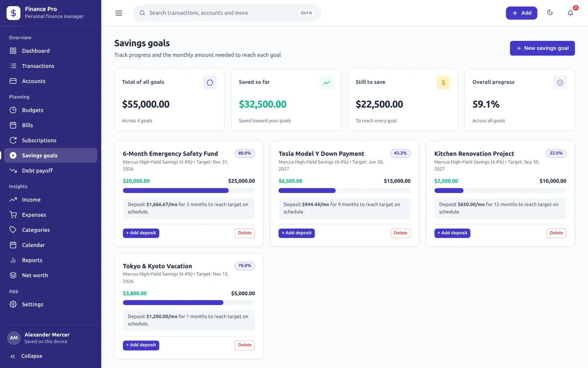This screenshot has height=368, width=588.
Task: Add deposit to Tesla Model Y Down Payment
Action: tap(297, 233)
